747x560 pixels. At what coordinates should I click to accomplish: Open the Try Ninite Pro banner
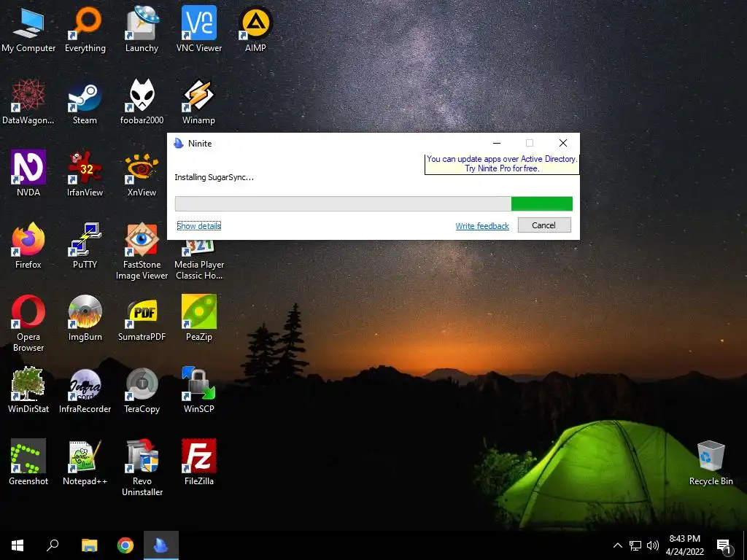coord(502,164)
